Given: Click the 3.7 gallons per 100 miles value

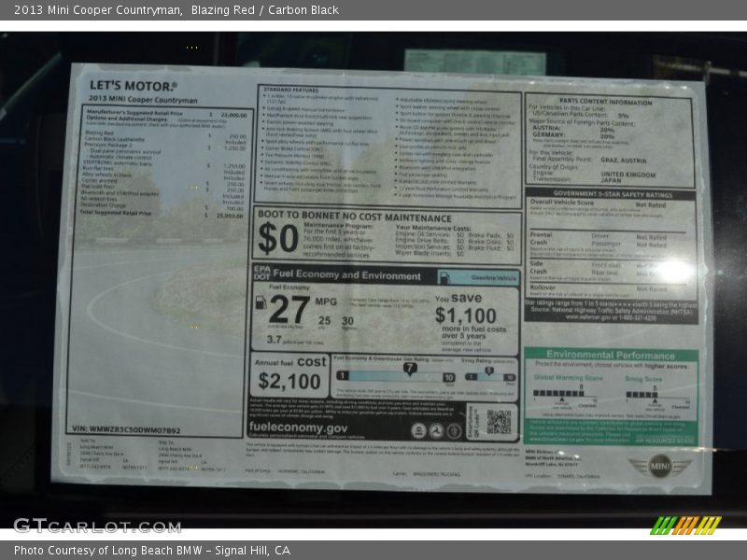Looking at the screenshot, I should click(x=275, y=340).
